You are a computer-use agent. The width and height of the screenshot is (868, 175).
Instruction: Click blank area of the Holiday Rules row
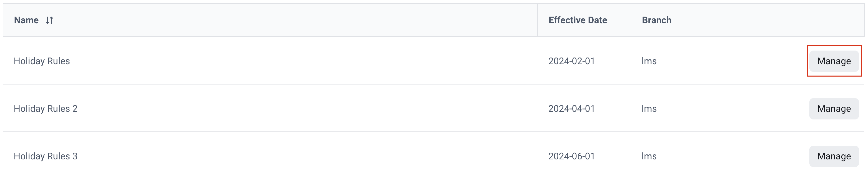[303, 61]
